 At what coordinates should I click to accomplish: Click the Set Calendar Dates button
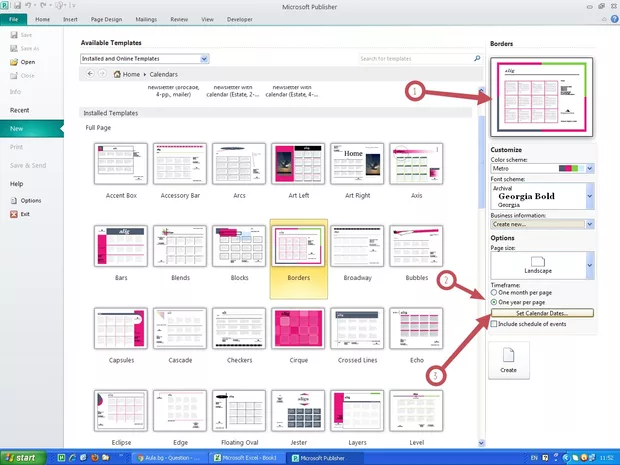tap(542, 313)
